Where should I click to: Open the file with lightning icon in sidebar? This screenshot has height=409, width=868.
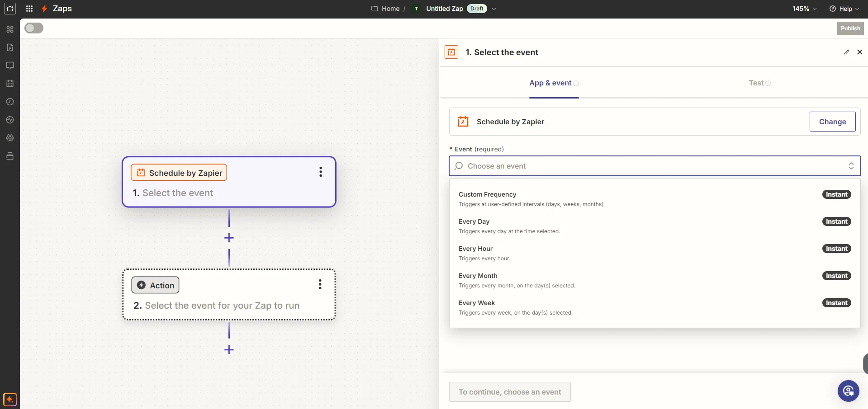[10, 47]
